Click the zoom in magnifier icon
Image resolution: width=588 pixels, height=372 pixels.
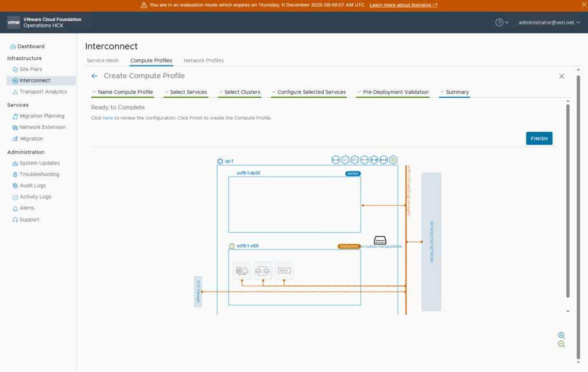561,335
